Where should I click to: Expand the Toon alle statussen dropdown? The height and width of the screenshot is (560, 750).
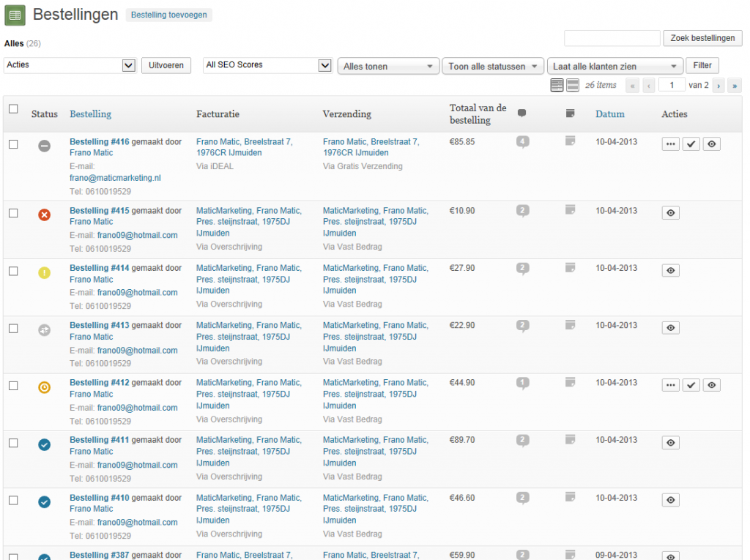pyautogui.click(x=493, y=67)
